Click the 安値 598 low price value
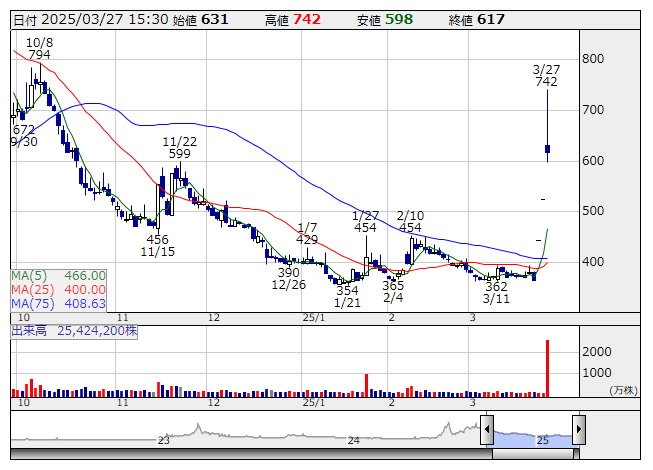 click(385, 20)
